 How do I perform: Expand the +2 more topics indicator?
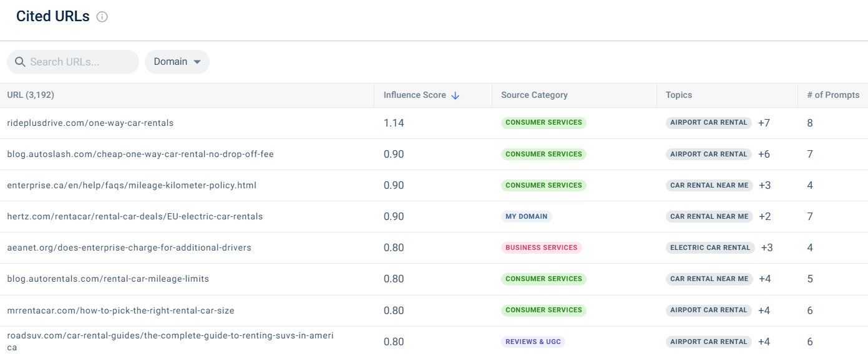click(x=765, y=216)
